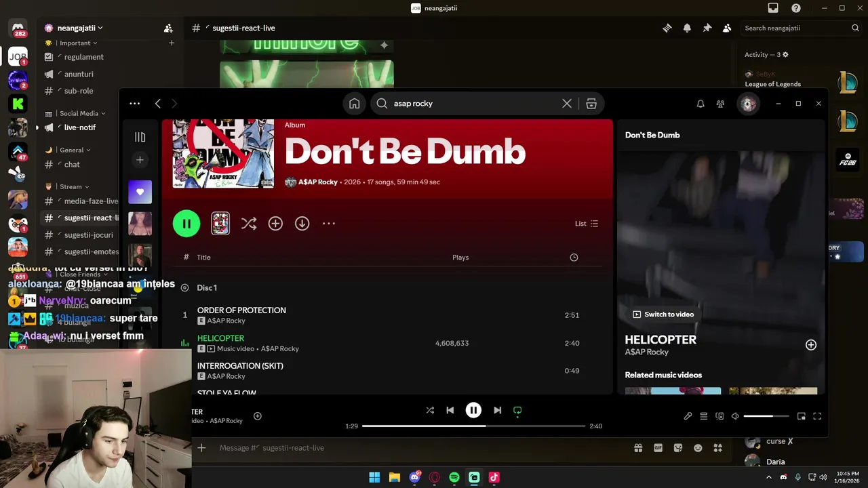This screenshot has width=868, height=488.
Task: Open the sub-role channel
Action: click(79, 91)
